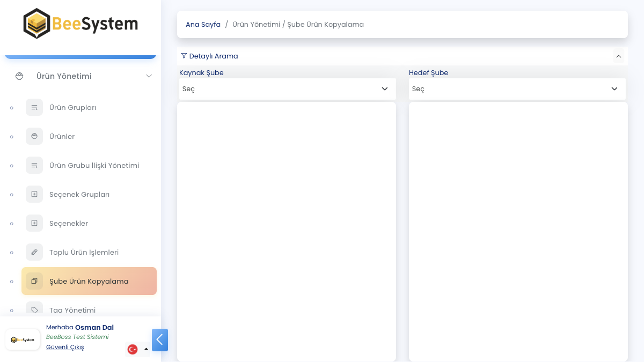
Task: Open the Kaynak Şube dropdown
Action: click(287, 89)
